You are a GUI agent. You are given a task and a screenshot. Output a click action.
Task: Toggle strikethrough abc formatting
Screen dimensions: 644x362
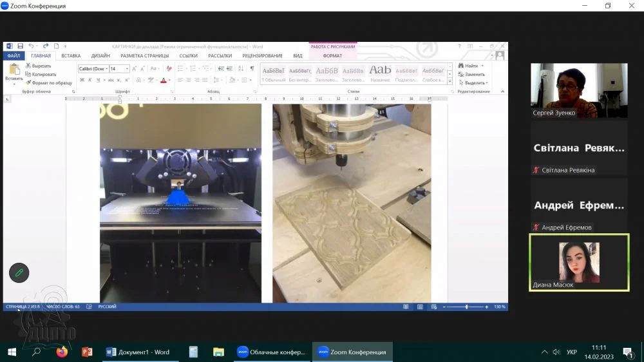click(111, 80)
